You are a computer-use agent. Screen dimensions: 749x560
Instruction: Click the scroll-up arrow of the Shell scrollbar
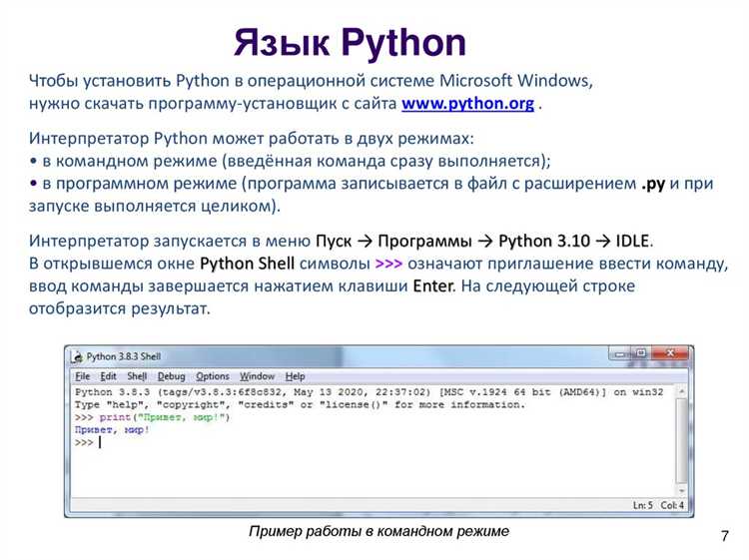coord(682,392)
